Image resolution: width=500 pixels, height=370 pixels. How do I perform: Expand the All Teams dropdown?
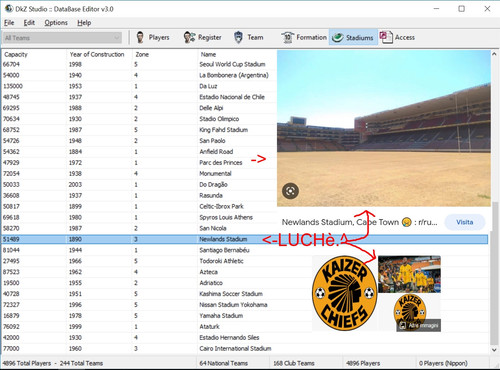click(x=62, y=38)
